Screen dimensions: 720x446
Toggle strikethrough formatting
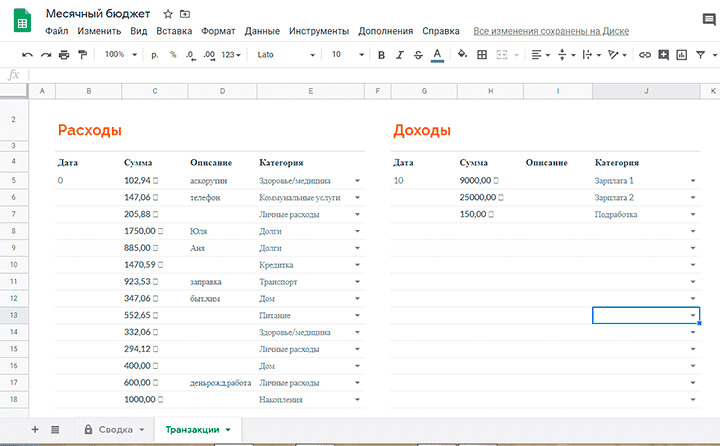(x=418, y=54)
